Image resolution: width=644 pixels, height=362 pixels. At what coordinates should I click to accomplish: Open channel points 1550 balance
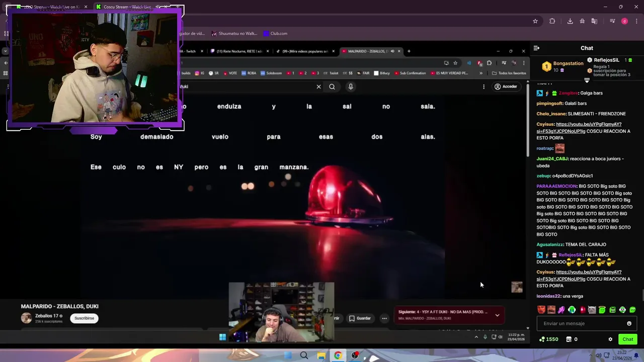[548, 339]
